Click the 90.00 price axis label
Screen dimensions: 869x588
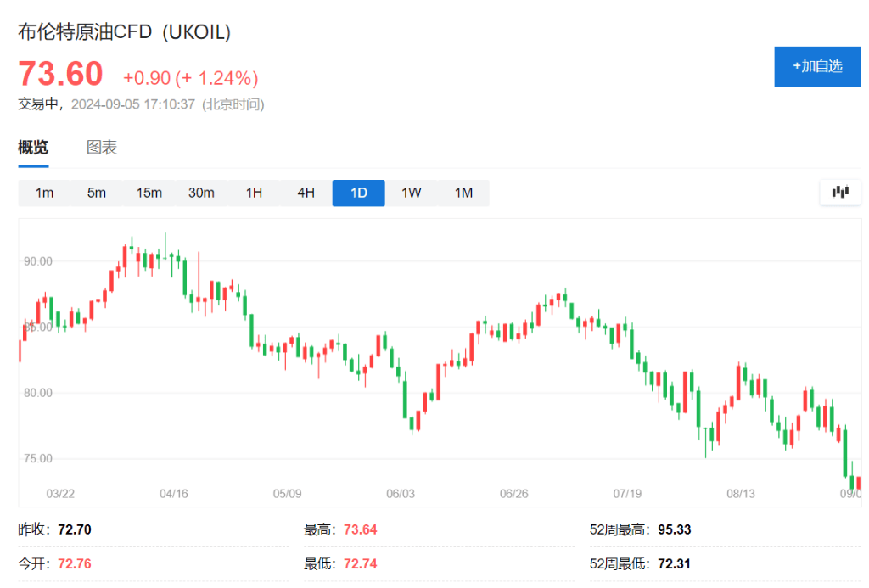tap(37, 261)
